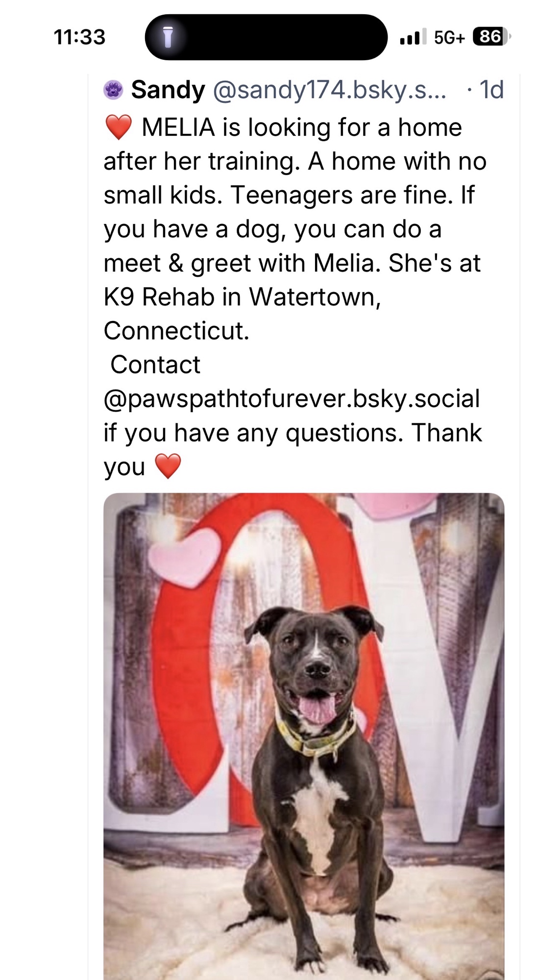The width and height of the screenshot is (539, 980).
Task: Tap the 11:33 clock in status bar
Action: (79, 37)
